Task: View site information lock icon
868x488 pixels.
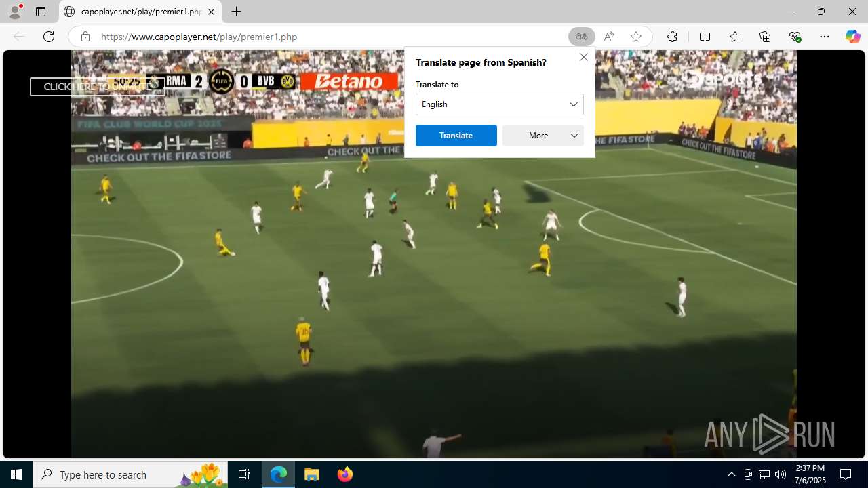Action: click(85, 37)
